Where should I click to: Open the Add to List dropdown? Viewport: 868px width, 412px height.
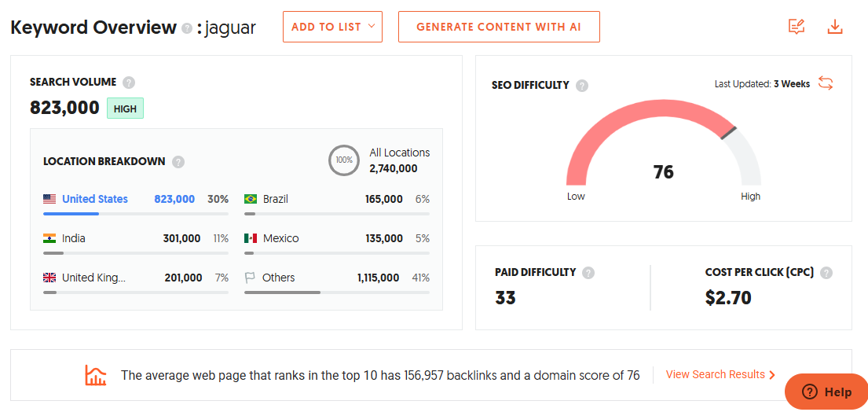pyautogui.click(x=332, y=27)
